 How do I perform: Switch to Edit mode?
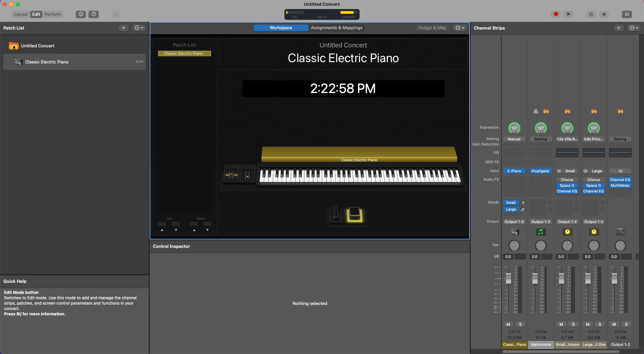click(36, 14)
